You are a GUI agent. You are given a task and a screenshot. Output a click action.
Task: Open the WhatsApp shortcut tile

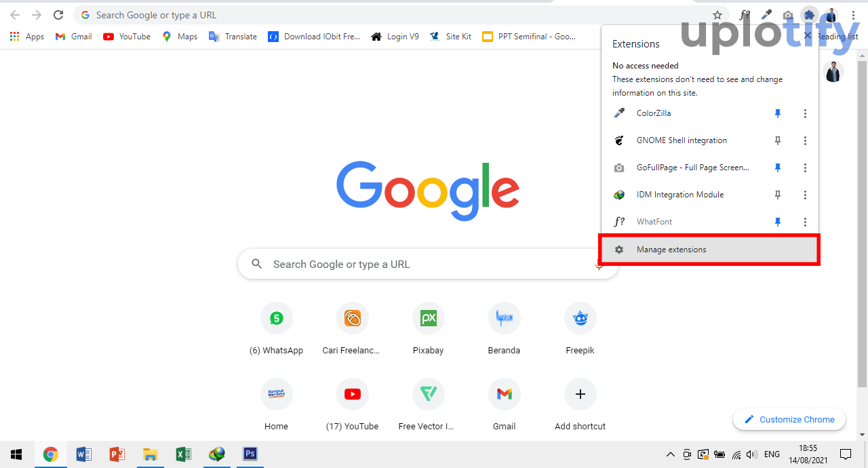(x=276, y=328)
